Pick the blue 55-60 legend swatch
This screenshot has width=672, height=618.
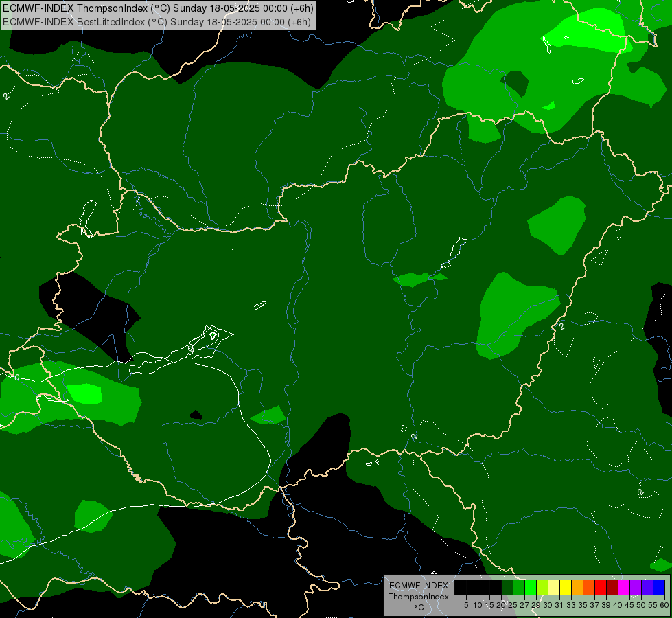click(659, 587)
